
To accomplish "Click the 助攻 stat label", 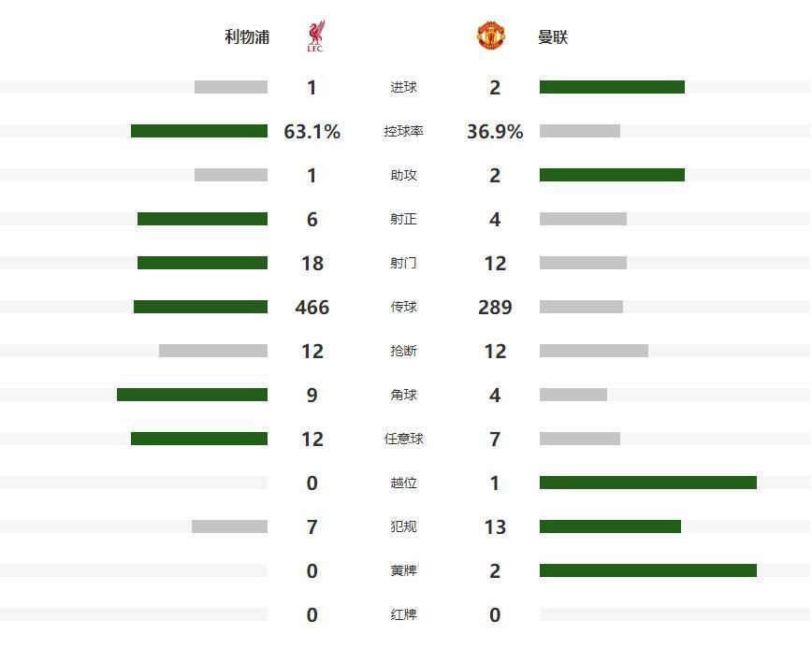I will 403,176.
